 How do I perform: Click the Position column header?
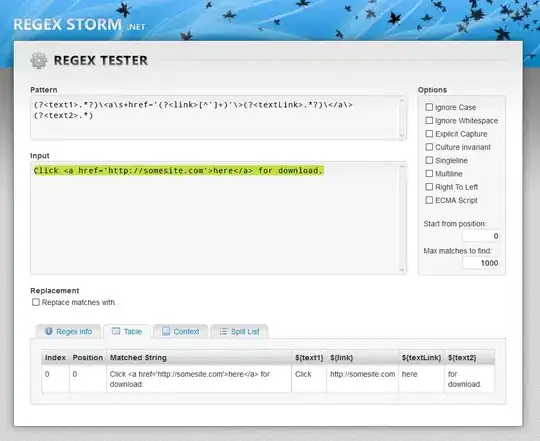(88, 358)
